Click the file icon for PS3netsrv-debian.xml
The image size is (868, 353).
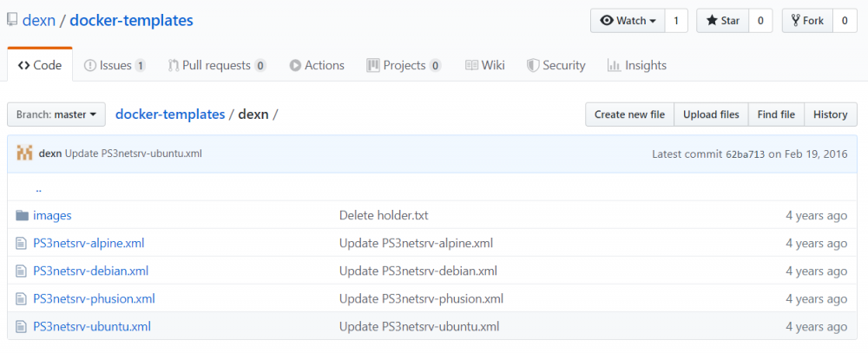pyautogui.click(x=21, y=271)
